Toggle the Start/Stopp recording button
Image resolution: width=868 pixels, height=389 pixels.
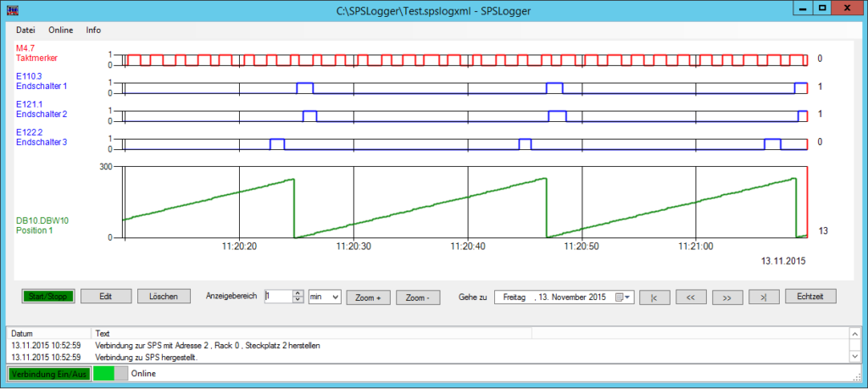47,297
